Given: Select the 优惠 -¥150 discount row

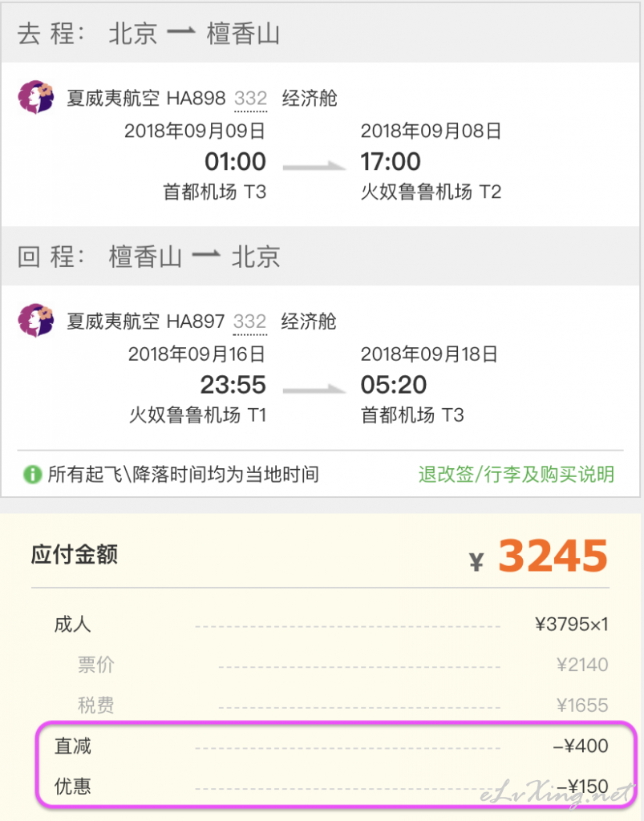Looking at the screenshot, I should tap(331, 787).
